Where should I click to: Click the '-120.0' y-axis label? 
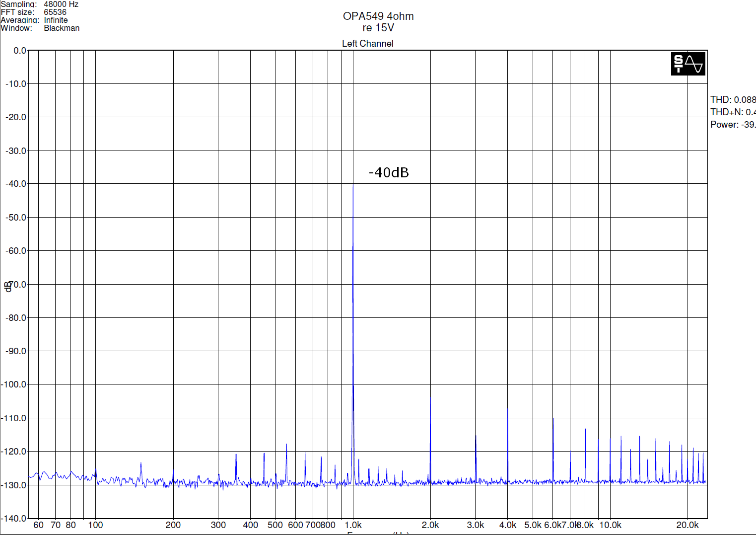(x=14, y=452)
